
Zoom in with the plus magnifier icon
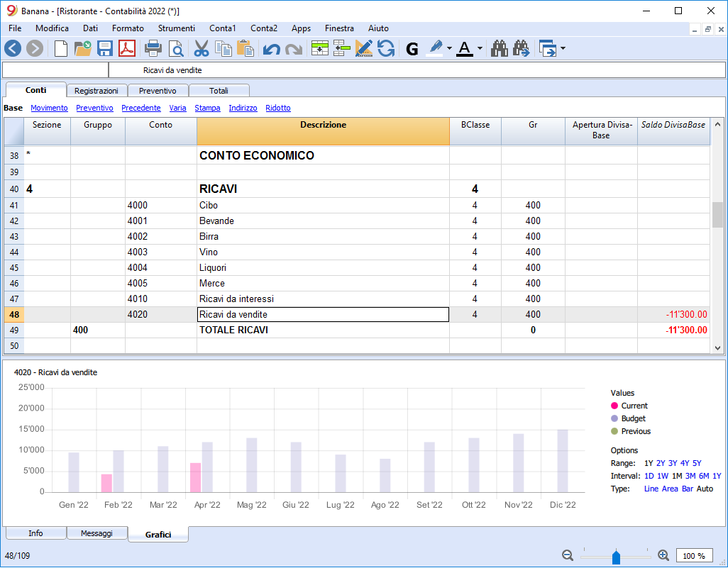point(663,555)
